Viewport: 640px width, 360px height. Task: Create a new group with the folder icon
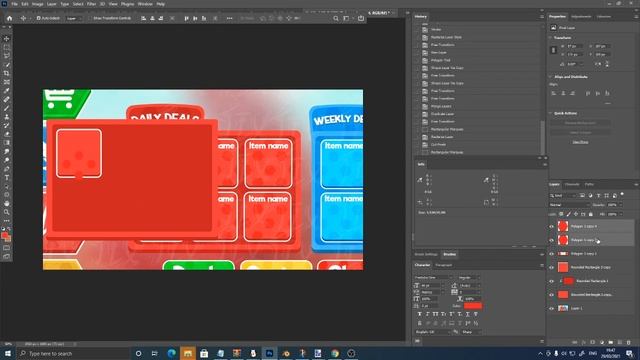611,342
